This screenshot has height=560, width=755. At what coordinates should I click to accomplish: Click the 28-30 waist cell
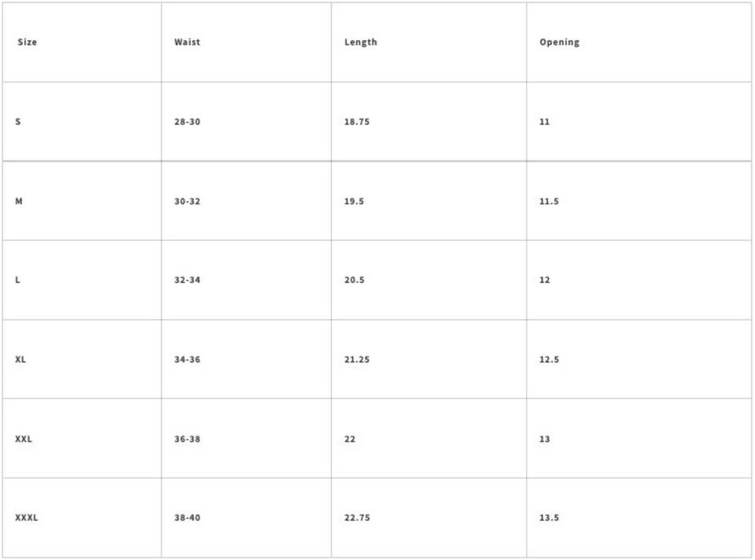(187, 122)
